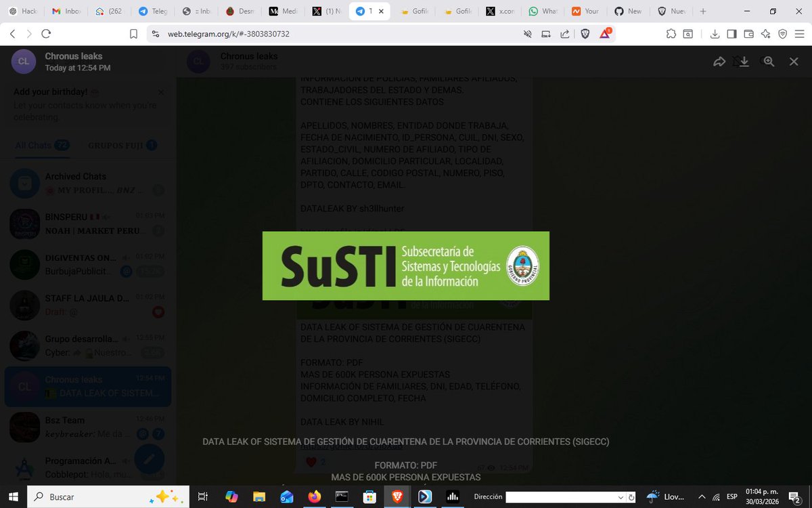Close the Telegram media viewer
This screenshot has height=508, width=812.
[x=794, y=62]
